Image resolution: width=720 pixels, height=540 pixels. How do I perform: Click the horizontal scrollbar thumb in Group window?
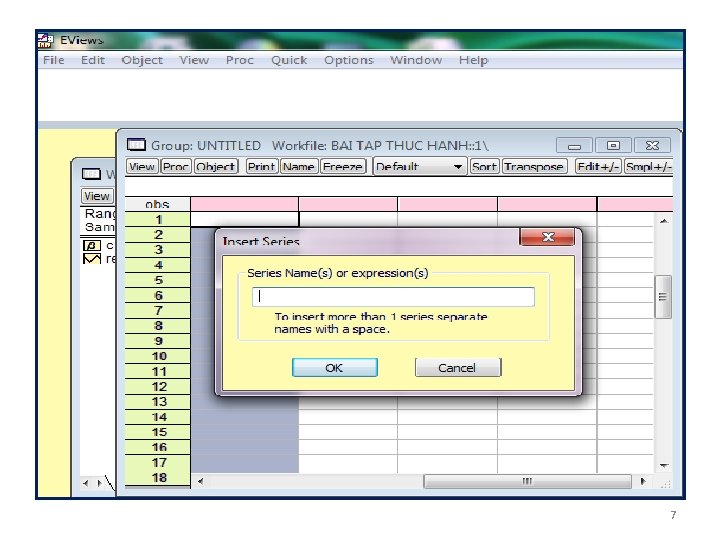coord(527,481)
